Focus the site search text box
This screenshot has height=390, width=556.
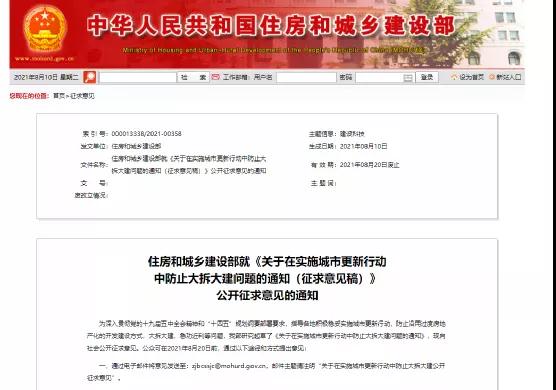click(138, 77)
